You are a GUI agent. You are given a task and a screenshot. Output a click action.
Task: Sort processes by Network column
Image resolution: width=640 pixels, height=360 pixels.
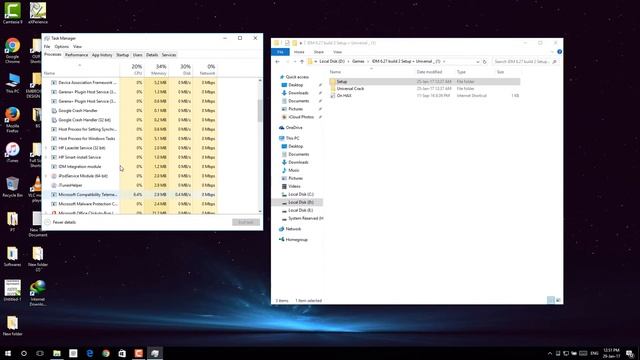pyautogui.click(x=204, y=69)
